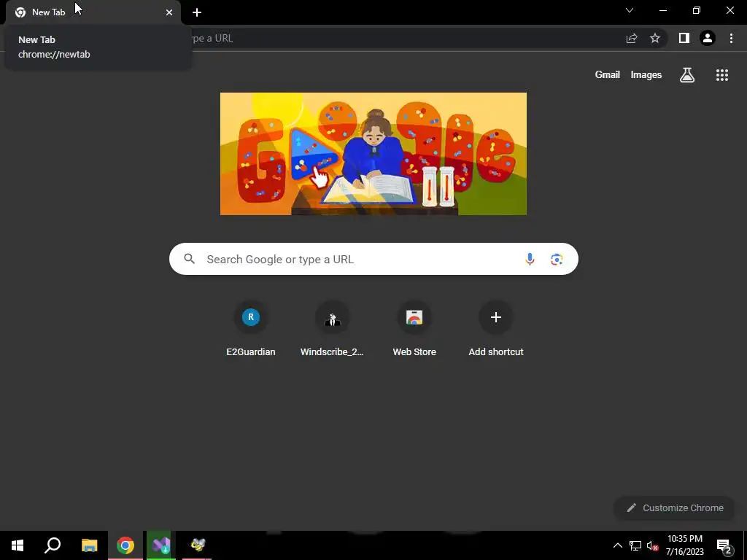This screenshot has height=560, width=747.
Task: Add a new shortcut tile
Action: point(496,329)
